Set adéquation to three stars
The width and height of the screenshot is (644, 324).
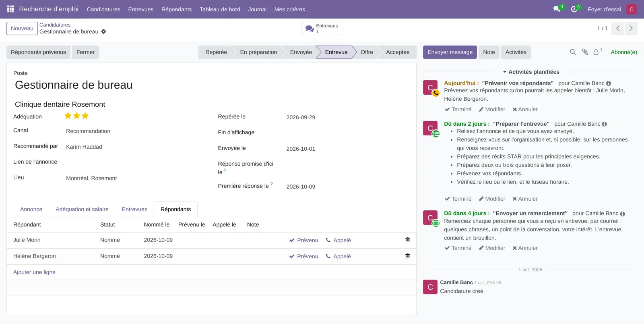click(x=85, y=116)
